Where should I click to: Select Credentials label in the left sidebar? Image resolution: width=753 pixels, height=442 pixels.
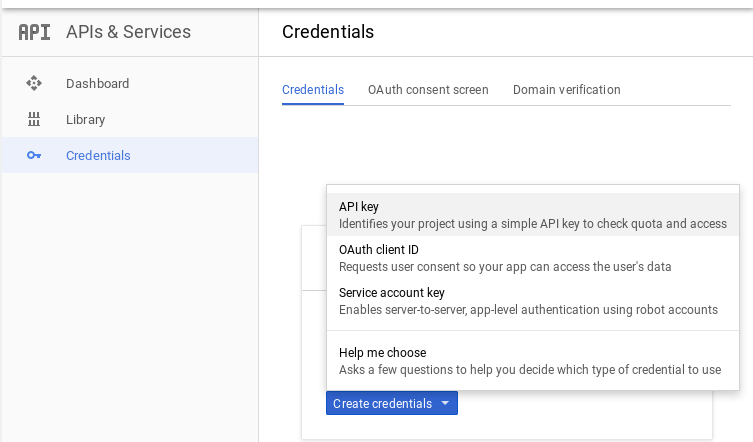pyautogui.click(x=98, y=156)
